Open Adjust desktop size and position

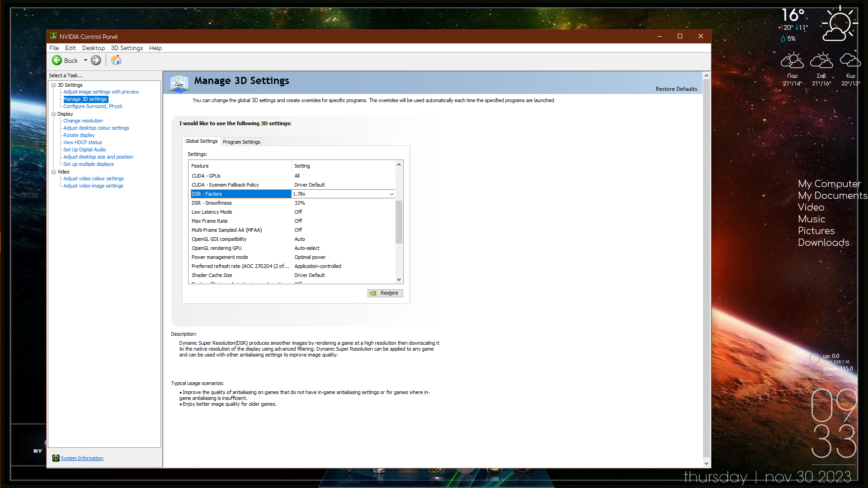click(98, 157)
